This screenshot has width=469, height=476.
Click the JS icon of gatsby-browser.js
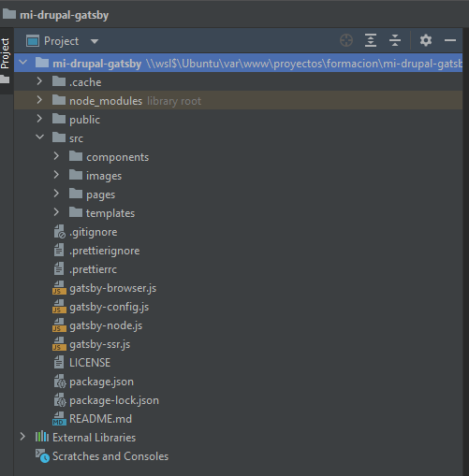[x=59, y=288]
